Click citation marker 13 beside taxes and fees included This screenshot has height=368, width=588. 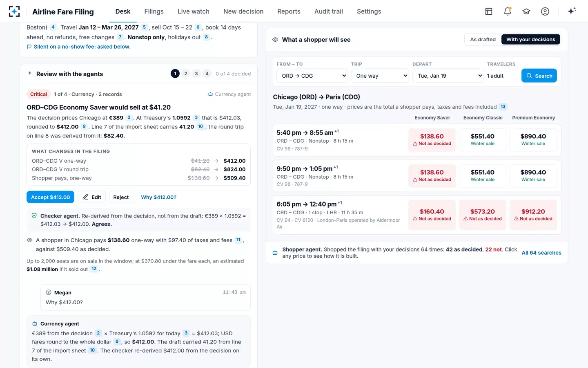503,107
